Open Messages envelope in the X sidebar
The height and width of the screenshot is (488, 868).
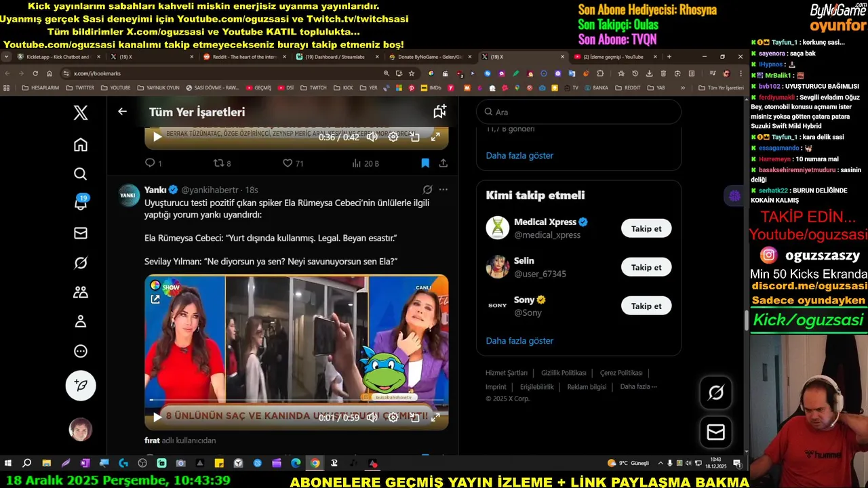(x=80, y=233)
